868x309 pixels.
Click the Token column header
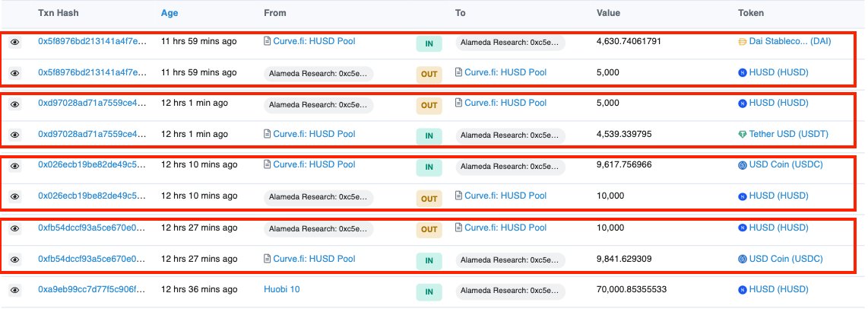click(751, 13)
